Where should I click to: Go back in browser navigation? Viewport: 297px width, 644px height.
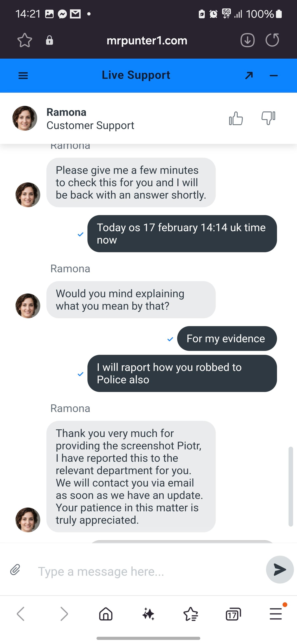20,614
